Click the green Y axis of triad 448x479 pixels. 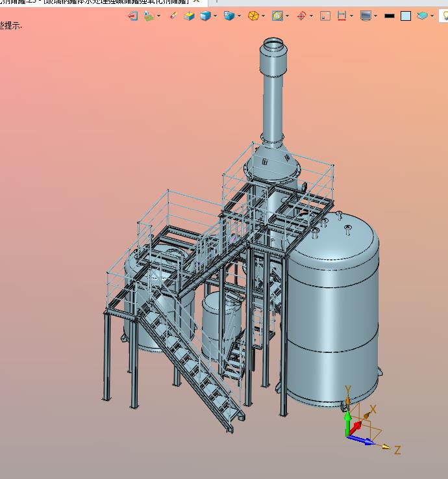[347, 424]
